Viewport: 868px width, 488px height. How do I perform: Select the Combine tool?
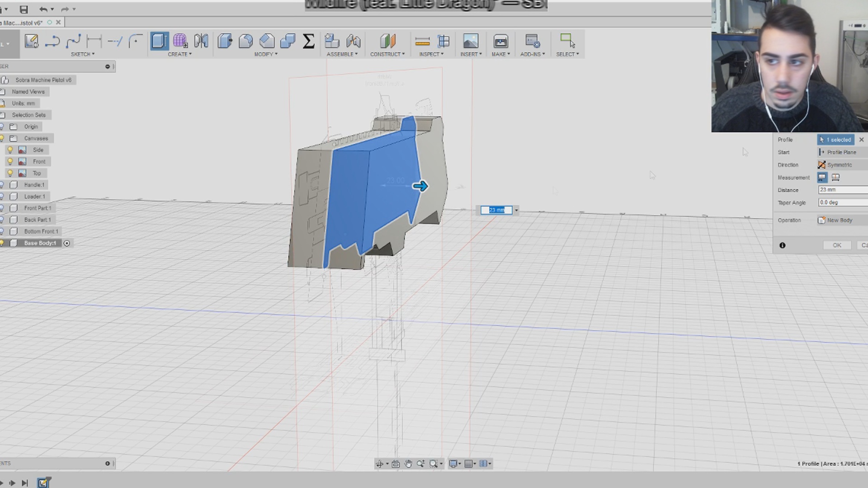[x=288, y=41]
